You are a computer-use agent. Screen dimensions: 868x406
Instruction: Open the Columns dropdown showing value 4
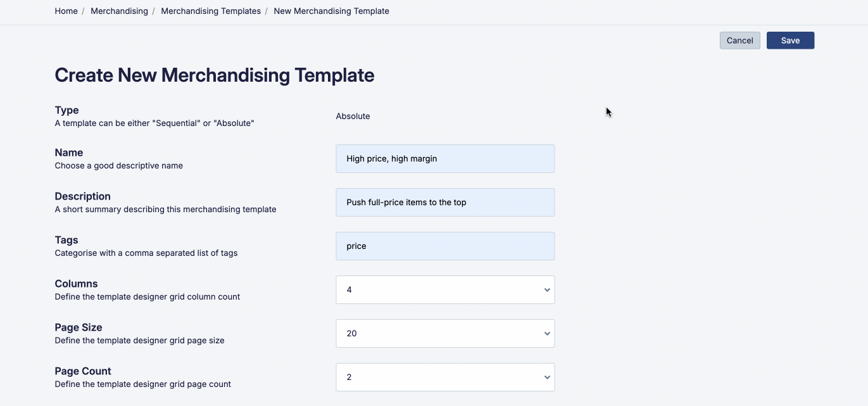coord(445,289)
